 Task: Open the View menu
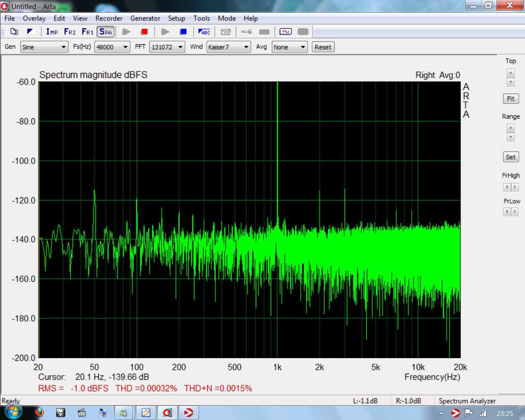tap(80, 18)
